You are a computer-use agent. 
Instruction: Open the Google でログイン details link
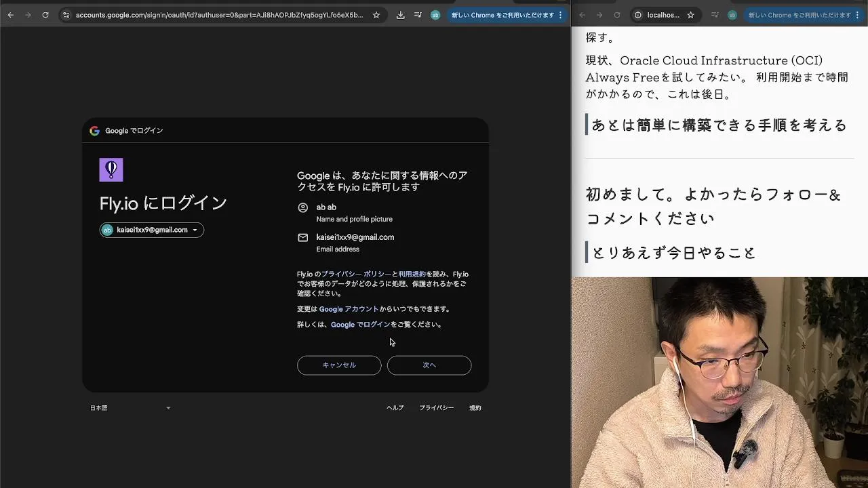pos(361,325)
